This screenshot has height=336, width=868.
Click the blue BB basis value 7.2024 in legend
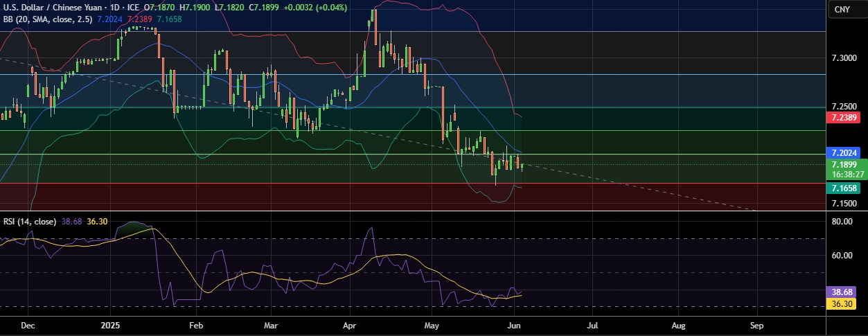tap(111, 20)
